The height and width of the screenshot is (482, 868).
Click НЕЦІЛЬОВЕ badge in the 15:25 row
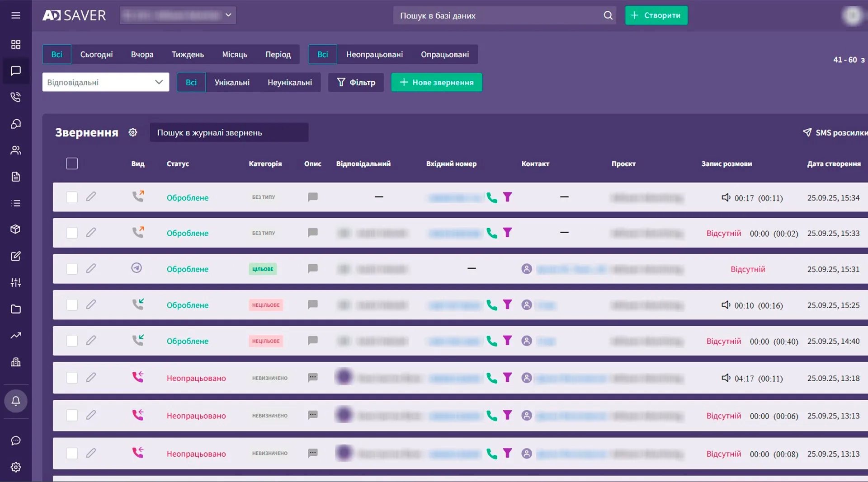pyautogui.click(x=266, y=305)
